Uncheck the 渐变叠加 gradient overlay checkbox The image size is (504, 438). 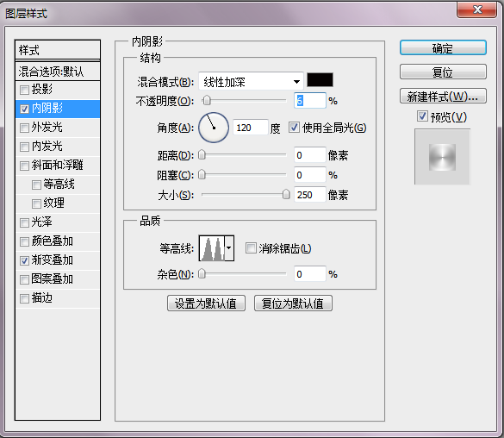click(x=24, y=260)
